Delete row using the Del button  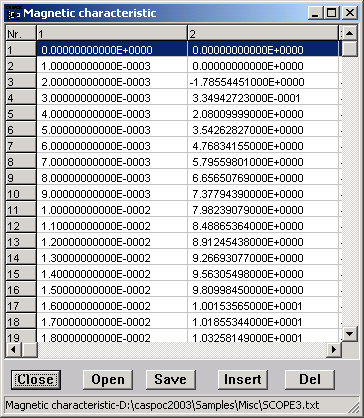[x=310, y=379]
